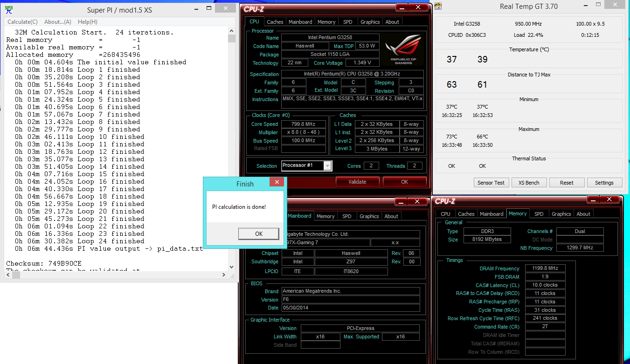Select Mainboard tab in the BIOS info window

(x=299, y=216)
